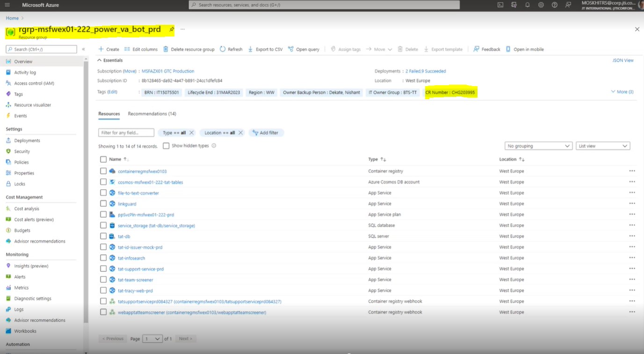
Task: Select the tat-db row checkbox
Action: [x=103, y=236]
